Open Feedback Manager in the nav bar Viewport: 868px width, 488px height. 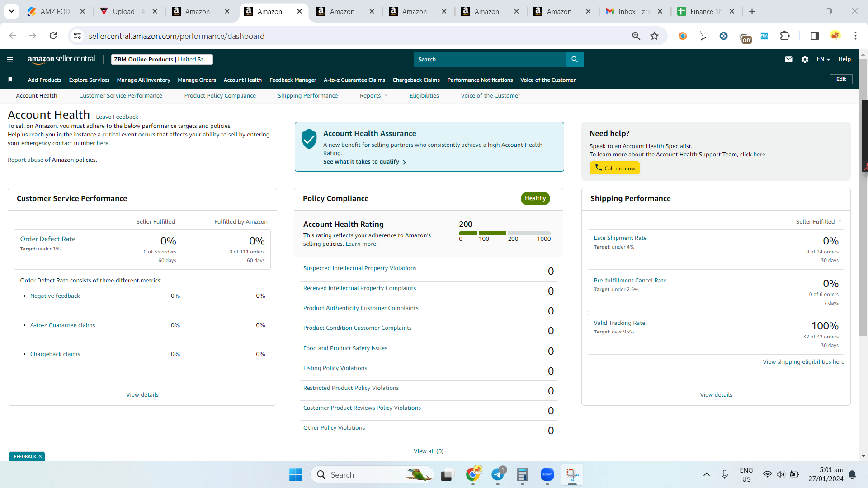292,80
